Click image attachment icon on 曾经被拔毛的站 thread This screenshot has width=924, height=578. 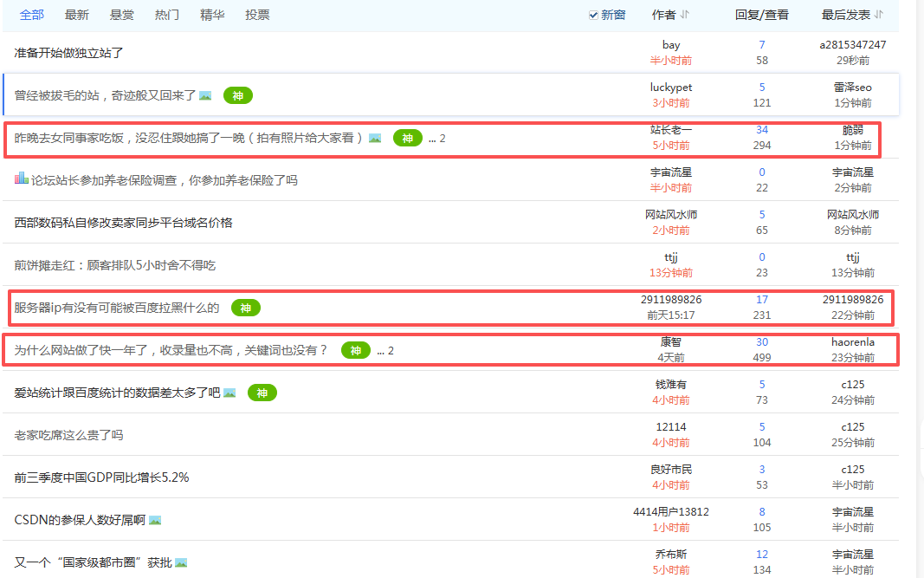click(205, 95)
